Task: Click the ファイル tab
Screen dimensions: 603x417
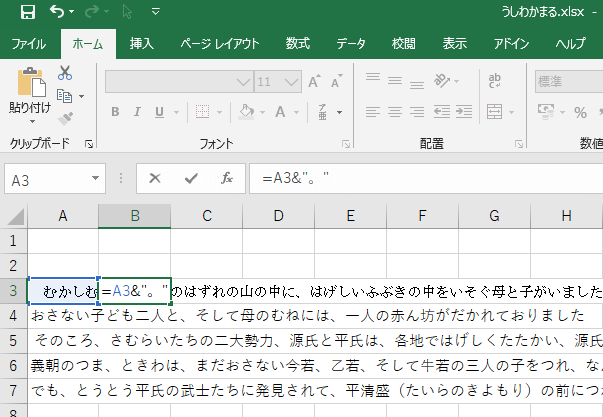Action: [28, 44]
